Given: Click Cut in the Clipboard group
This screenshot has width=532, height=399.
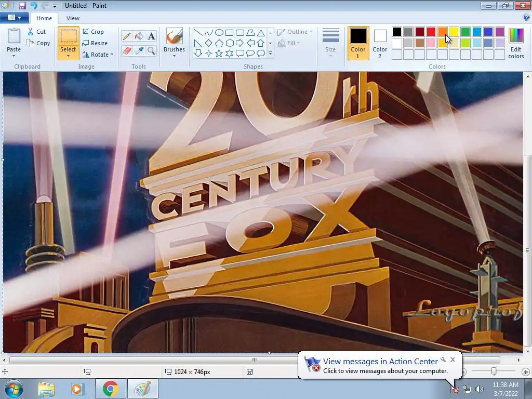Looking at the screenshot, I should click(37, 32).
